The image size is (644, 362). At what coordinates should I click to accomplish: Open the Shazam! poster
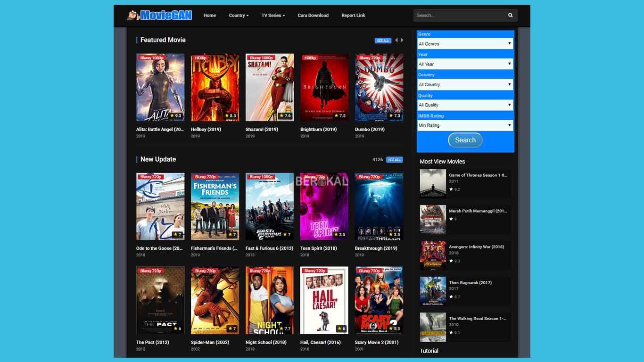270,87
